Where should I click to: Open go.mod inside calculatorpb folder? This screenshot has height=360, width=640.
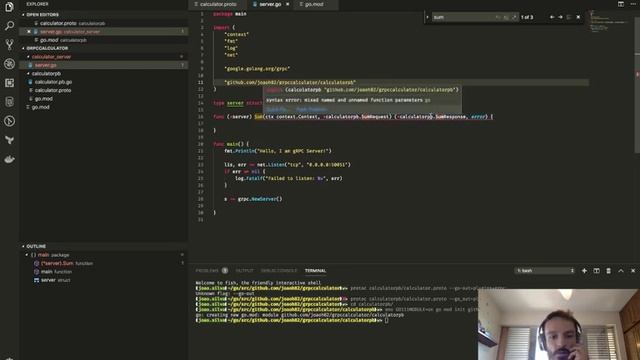point(104,99)
